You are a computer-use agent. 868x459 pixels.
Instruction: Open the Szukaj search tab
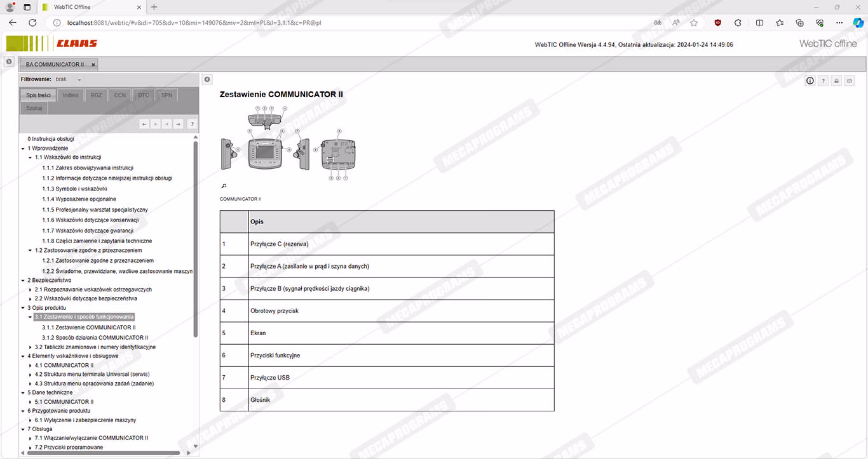tap(34, 108)
